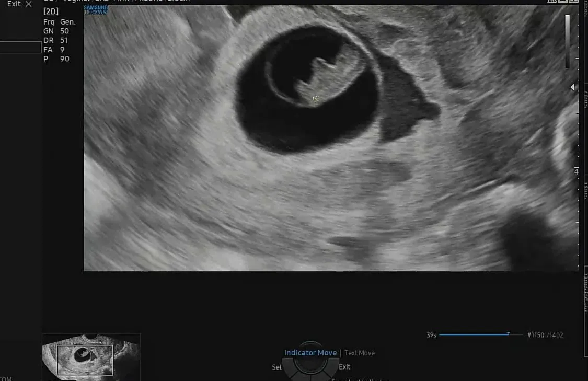Click the grayscale map bar
This screenshot has width=588, height=381.
pos(568,41)
